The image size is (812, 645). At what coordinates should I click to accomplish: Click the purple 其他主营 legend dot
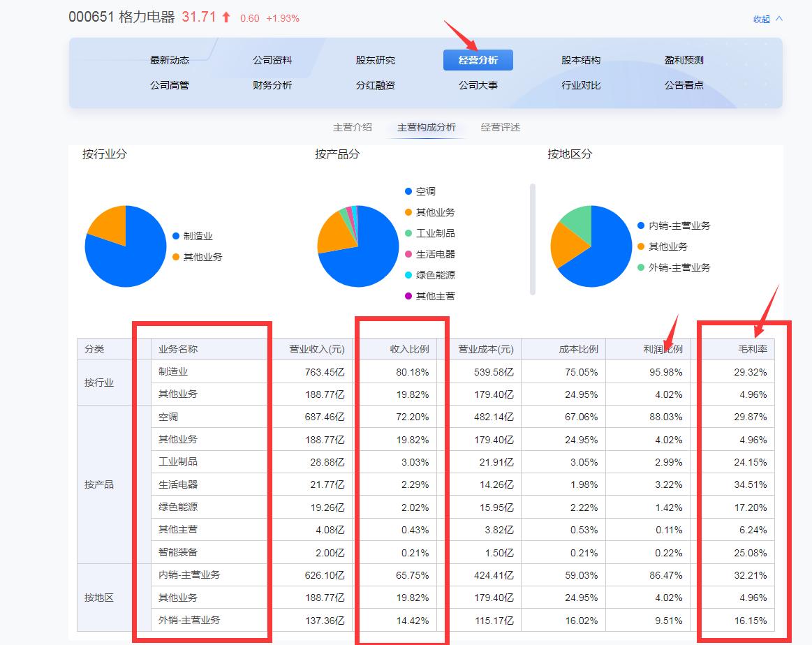click(x=408, y=296)
